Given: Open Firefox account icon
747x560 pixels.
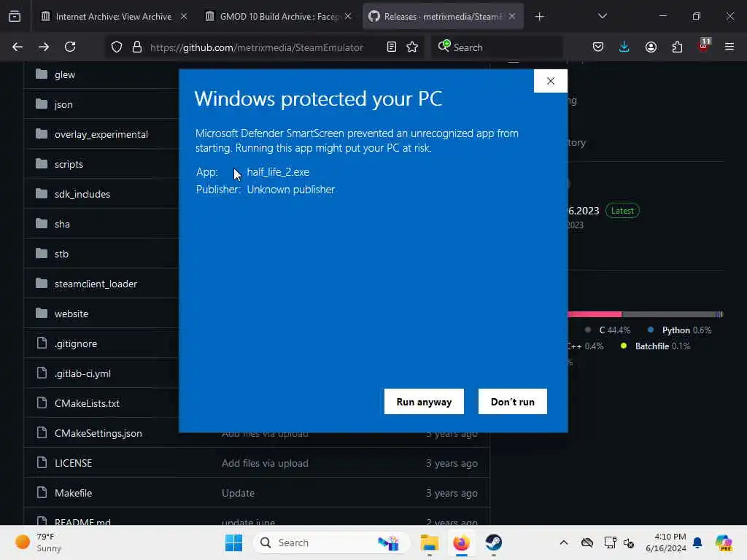Looking at the screenshot, I should [x=651, y=47].
